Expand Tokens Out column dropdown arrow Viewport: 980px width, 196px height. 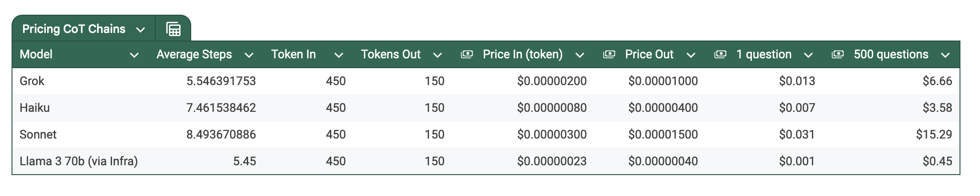(x=438, y=55)
